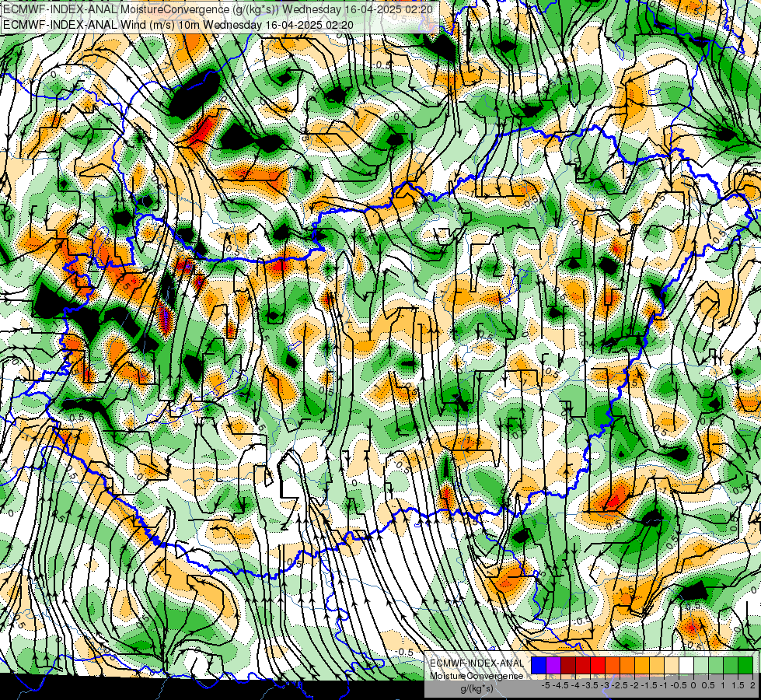Click the '-4.5' legend scale value
Viewport: 761px width, 700px height.
click(560, 685)
